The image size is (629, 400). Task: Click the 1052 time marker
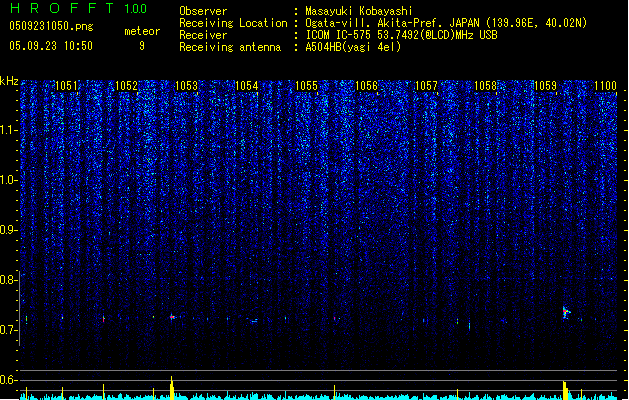pos(126,86)
